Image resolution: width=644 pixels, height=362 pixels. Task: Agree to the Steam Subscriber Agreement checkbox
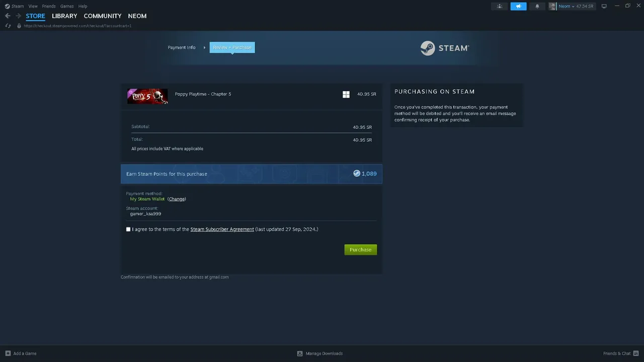pos(128,229)
